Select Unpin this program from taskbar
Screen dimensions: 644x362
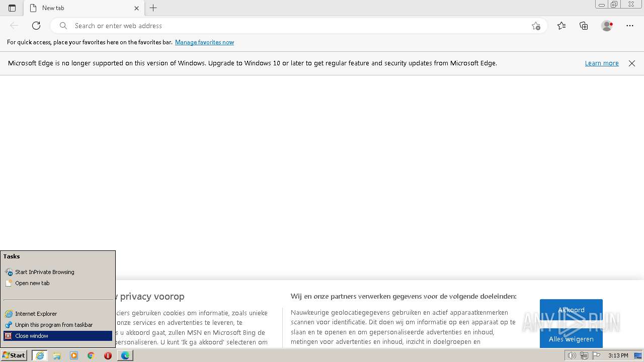pyautogui.click(x=58, y=325)
